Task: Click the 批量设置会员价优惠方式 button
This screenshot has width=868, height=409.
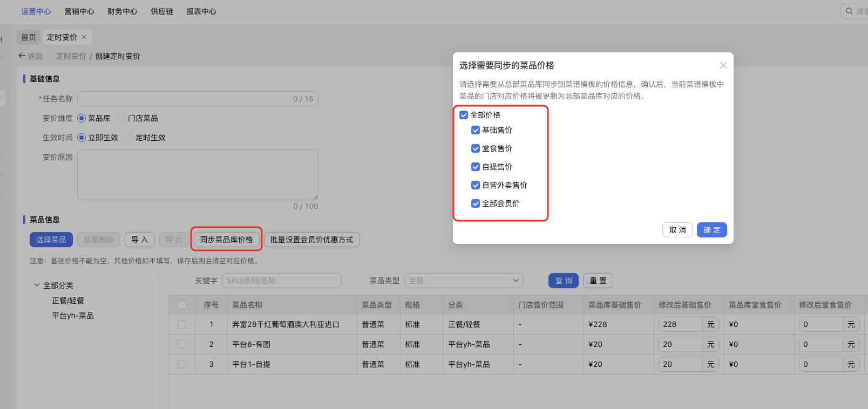Action: (312, 240)
